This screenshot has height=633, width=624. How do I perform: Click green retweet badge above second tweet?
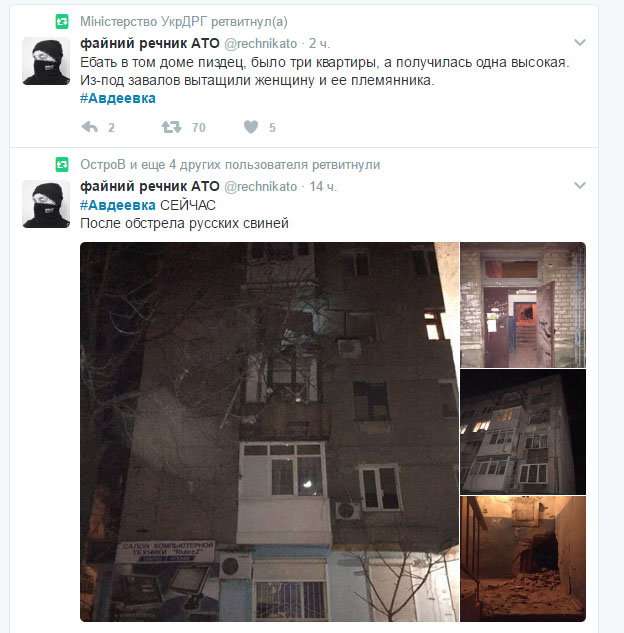[62, 164]
